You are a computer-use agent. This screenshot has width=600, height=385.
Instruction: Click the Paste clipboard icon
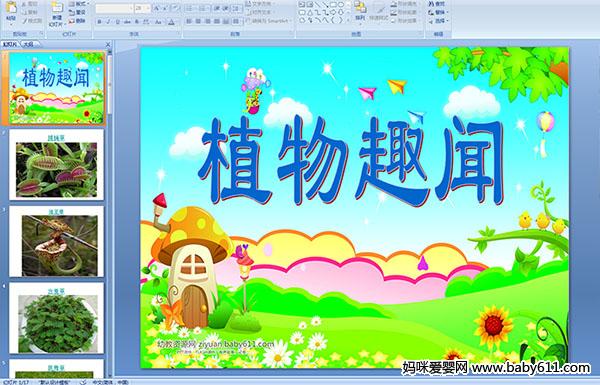tap(11, 11)
